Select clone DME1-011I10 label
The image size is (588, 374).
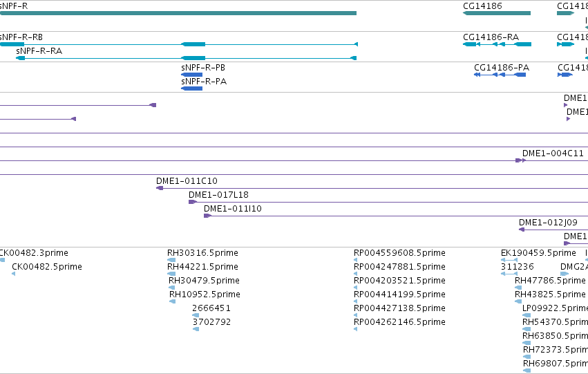pyautogui.click(x=232, y=209)
